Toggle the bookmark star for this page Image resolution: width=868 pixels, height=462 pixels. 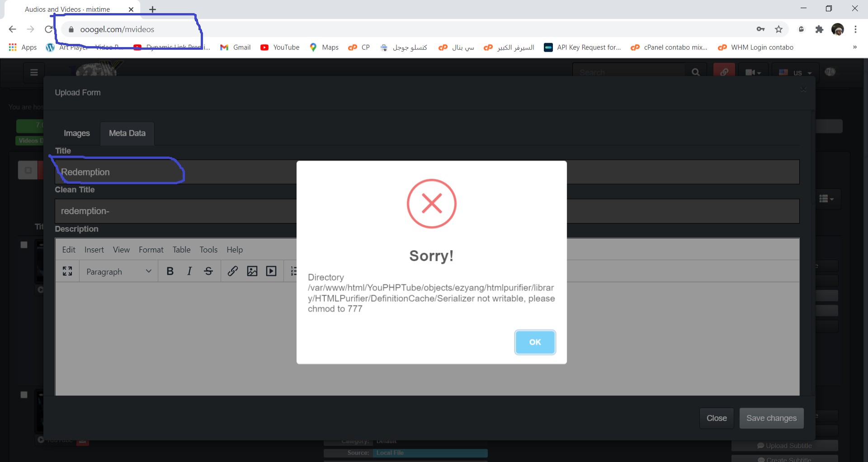778,29
